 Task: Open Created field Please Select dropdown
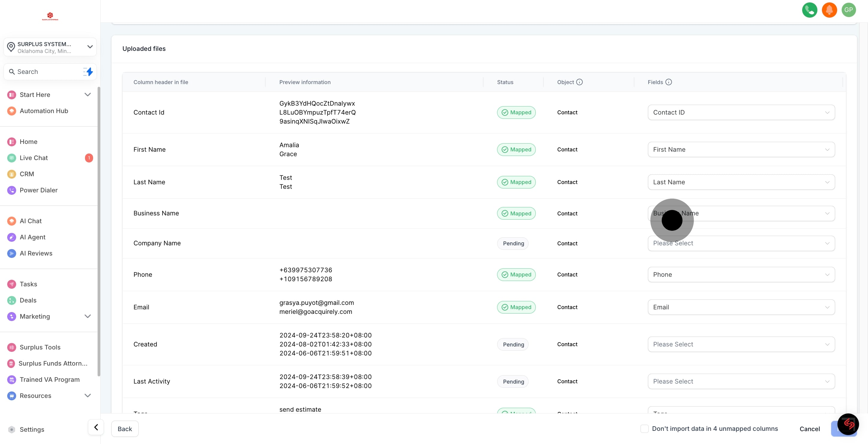point(741,344)
